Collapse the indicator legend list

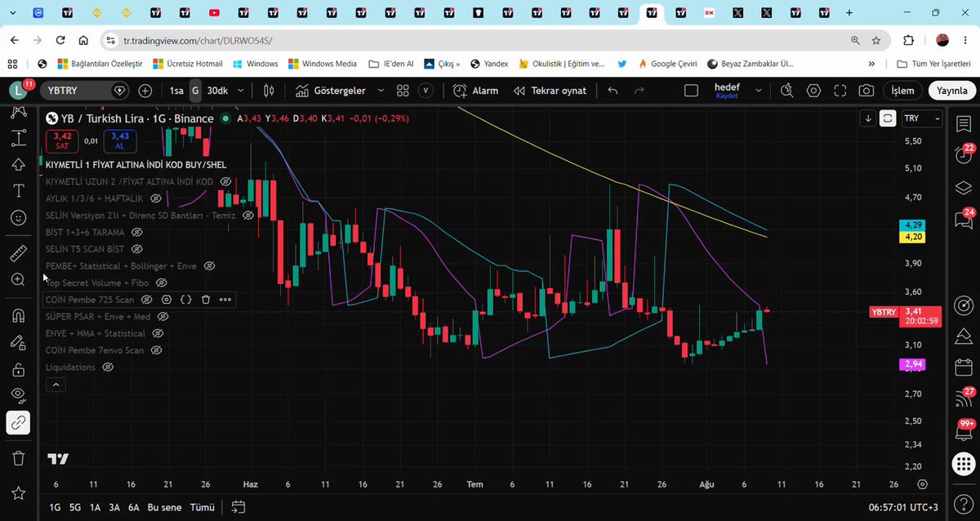[56, 385]
